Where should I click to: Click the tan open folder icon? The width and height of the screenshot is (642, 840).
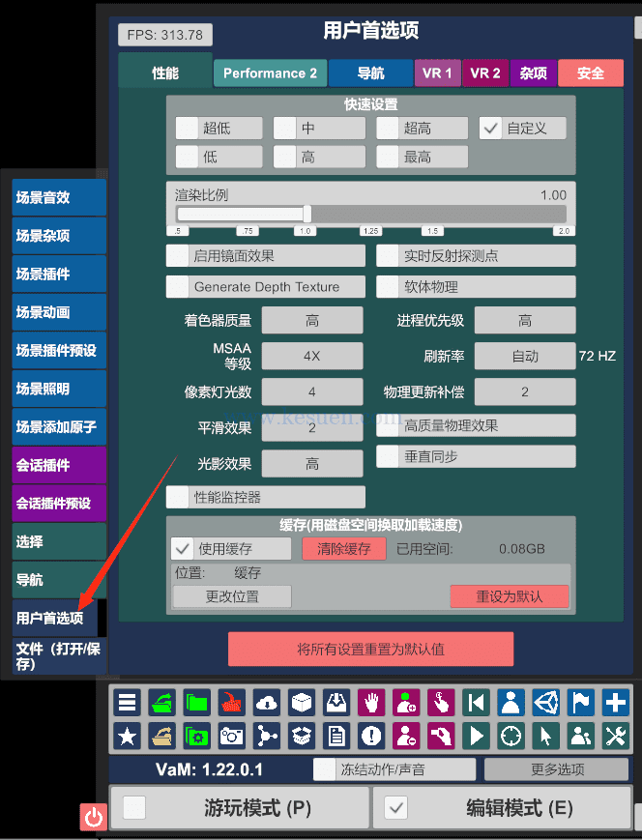click(161, 736)
